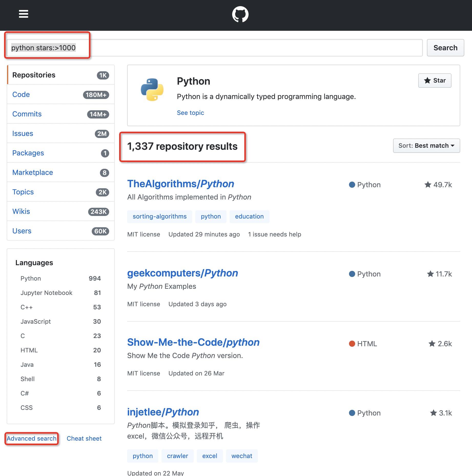Open the hamburger navigation menu
Image resolution: width=472 pixels, height=476 pixels.
pos(24,14)
